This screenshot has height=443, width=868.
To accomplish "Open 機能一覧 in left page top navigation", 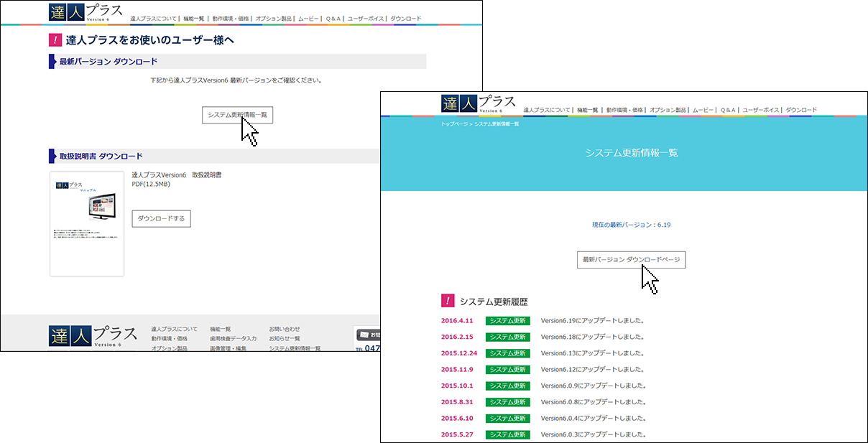I will pyautogui.click(x=193, y=18).
